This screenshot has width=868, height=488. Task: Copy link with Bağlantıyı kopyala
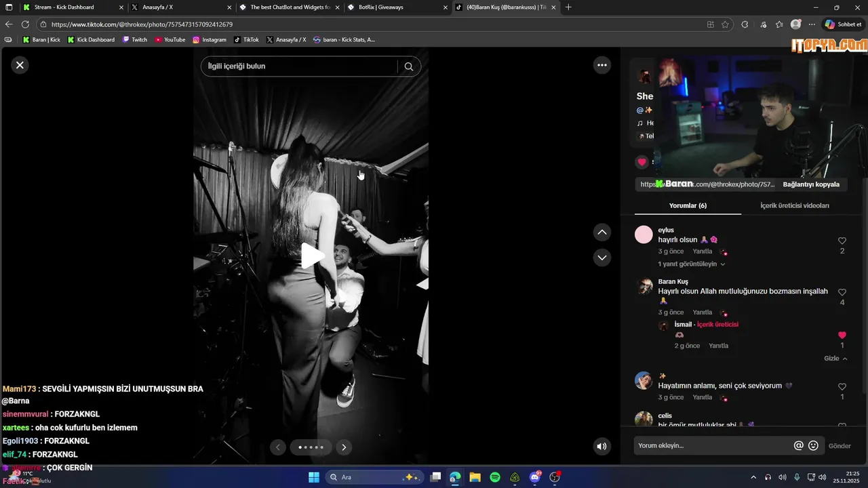811,184
